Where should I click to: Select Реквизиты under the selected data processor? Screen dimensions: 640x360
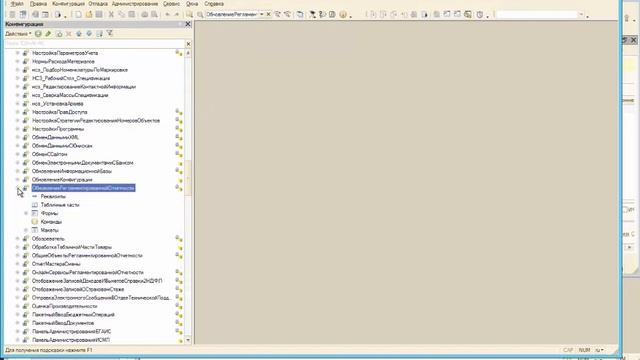tap(53, 196)
